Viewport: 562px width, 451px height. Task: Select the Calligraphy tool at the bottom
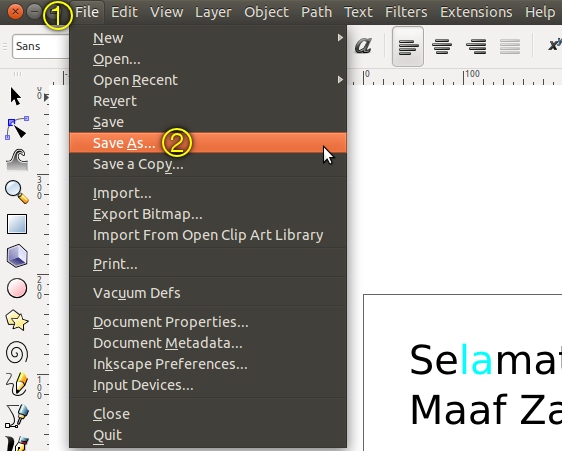point(17,444)
